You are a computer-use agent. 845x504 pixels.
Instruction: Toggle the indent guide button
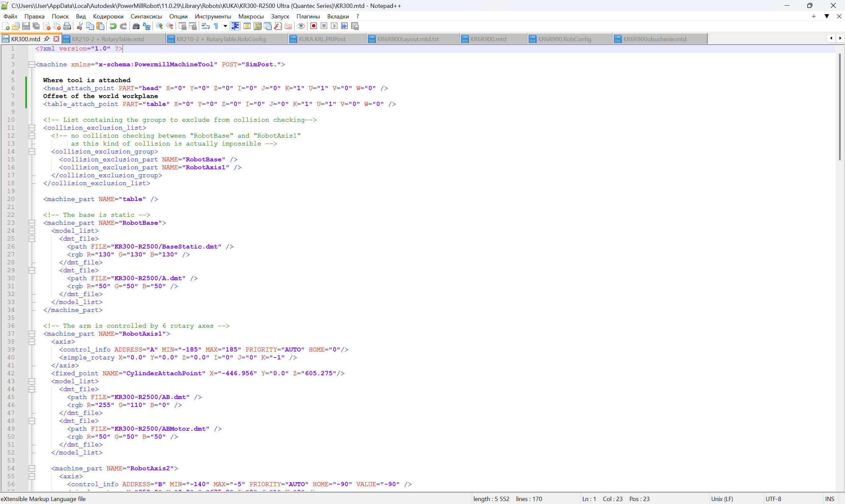pos(235,26)
